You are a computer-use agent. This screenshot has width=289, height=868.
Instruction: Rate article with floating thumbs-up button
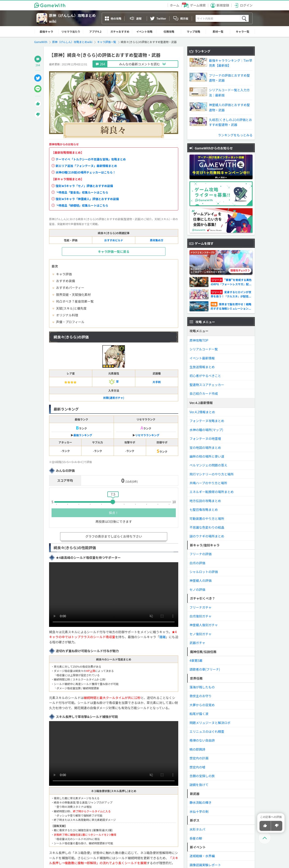[x=265, y=826]
